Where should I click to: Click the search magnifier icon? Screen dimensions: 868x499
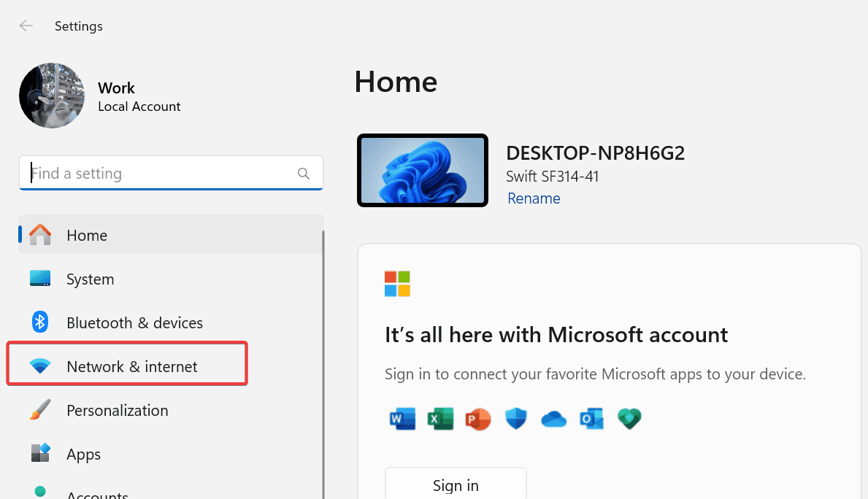304,173
